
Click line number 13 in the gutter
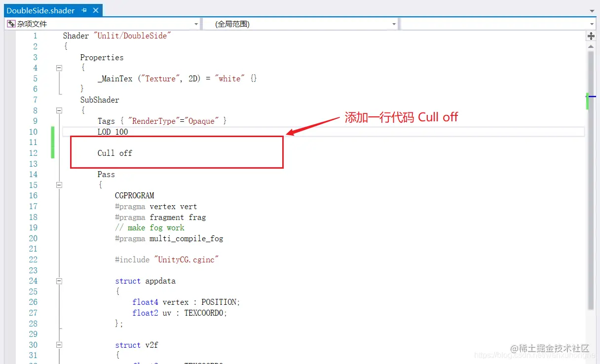[33, 164]
